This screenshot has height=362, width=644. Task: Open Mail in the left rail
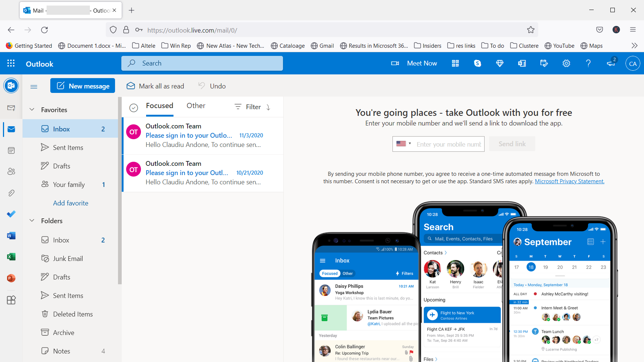click(11, 129)
